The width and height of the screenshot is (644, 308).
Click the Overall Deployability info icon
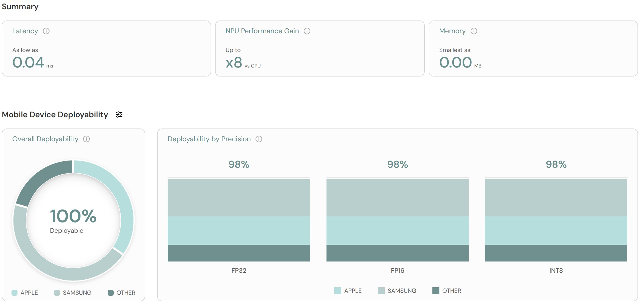86,139
